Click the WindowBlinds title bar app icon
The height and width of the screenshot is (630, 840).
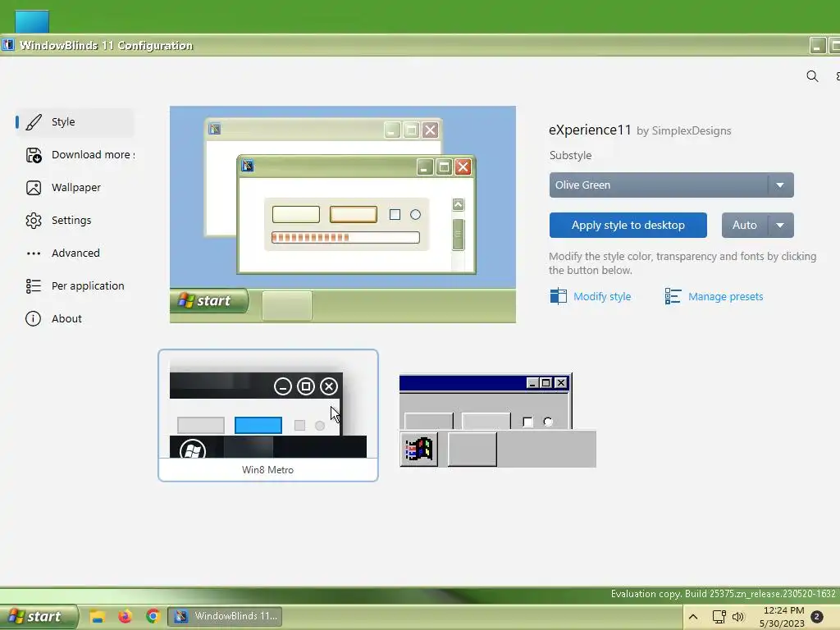point(8,45)
